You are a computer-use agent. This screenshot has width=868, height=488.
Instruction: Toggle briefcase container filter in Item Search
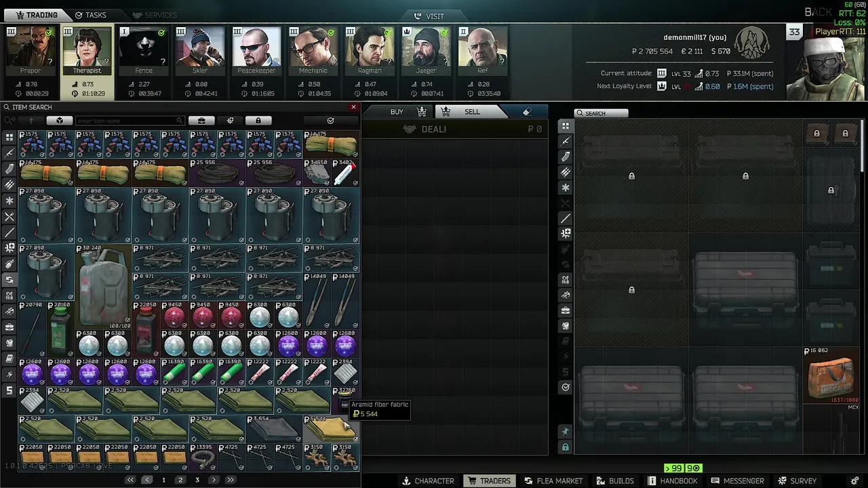(x=201, y=121)
